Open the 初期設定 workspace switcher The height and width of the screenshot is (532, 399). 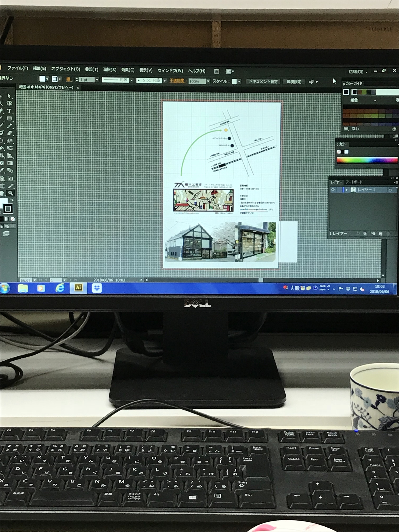(358, 71)
